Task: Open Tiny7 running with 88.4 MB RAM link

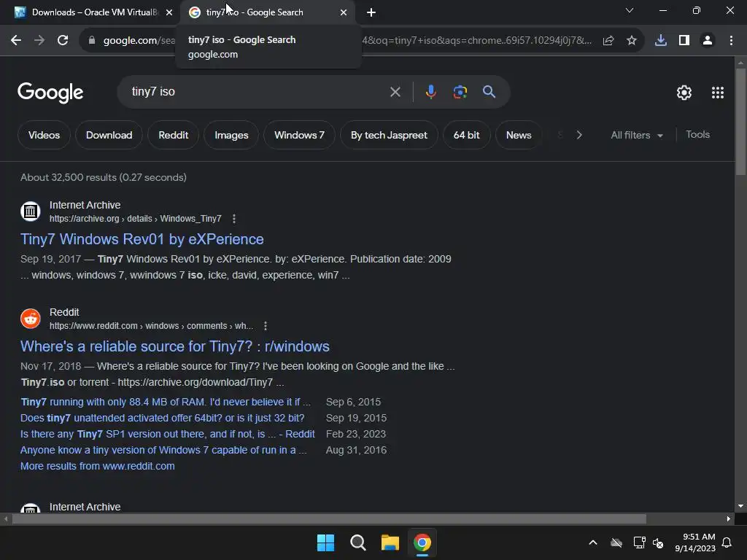Action: [x=166, y=402]
